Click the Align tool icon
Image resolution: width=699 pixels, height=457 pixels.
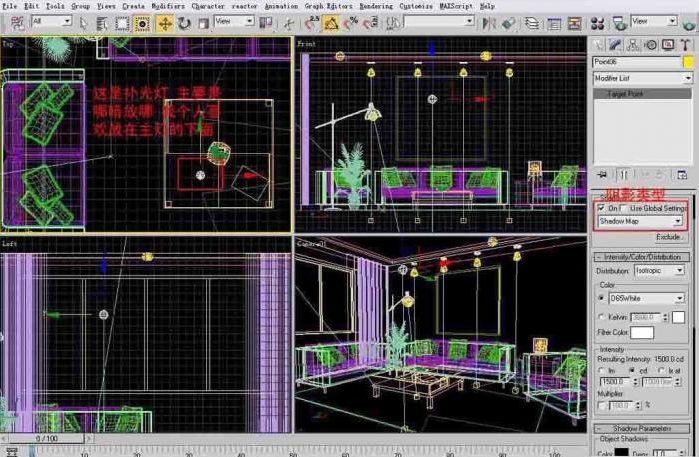point(508,23)
